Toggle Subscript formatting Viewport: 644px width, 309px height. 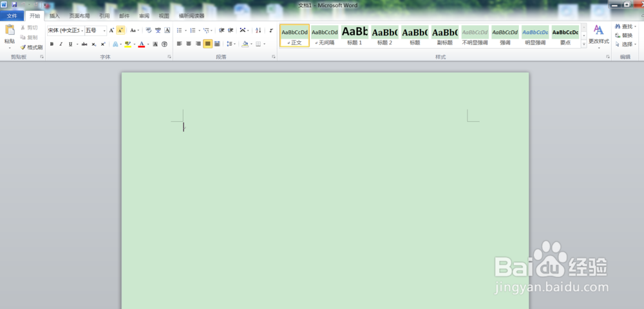93,44
